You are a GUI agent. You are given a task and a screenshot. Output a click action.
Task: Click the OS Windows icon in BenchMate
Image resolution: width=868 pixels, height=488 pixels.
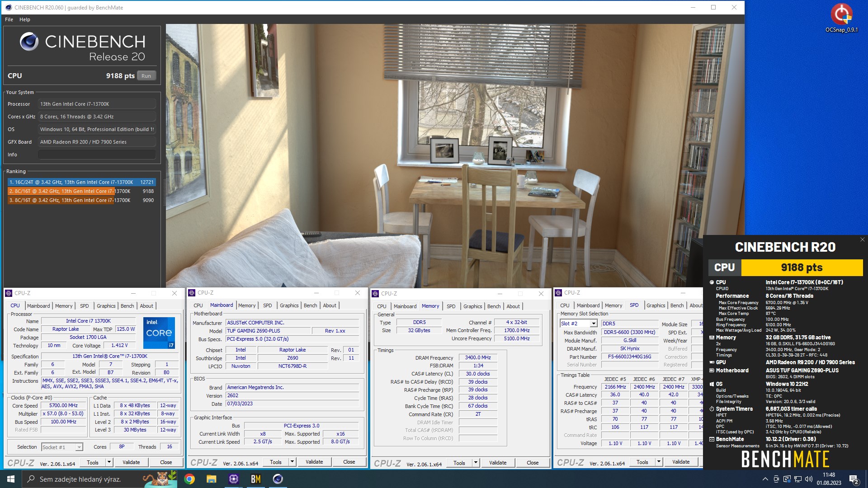(x=712, y=384)
